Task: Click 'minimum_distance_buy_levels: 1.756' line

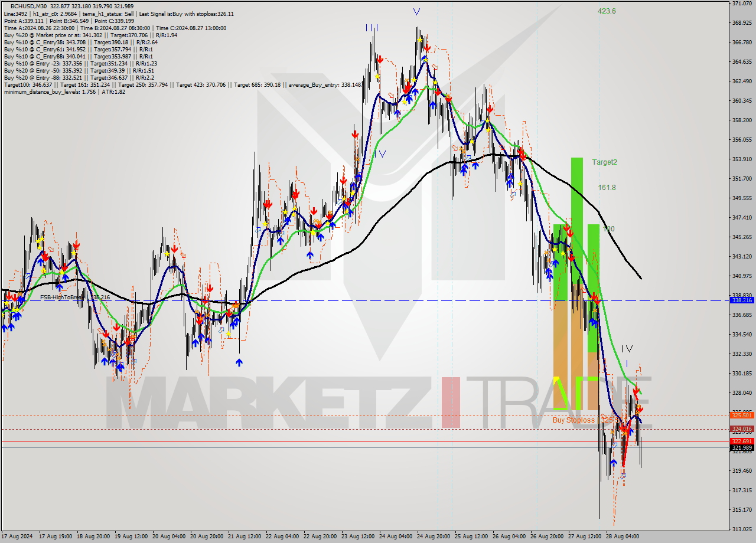Action: [64, 91]
